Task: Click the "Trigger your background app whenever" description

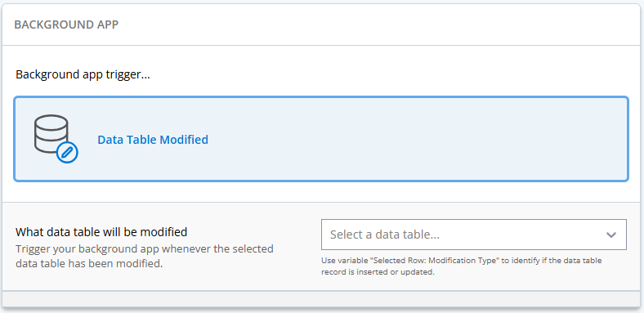Action: [x=145, y=249]
